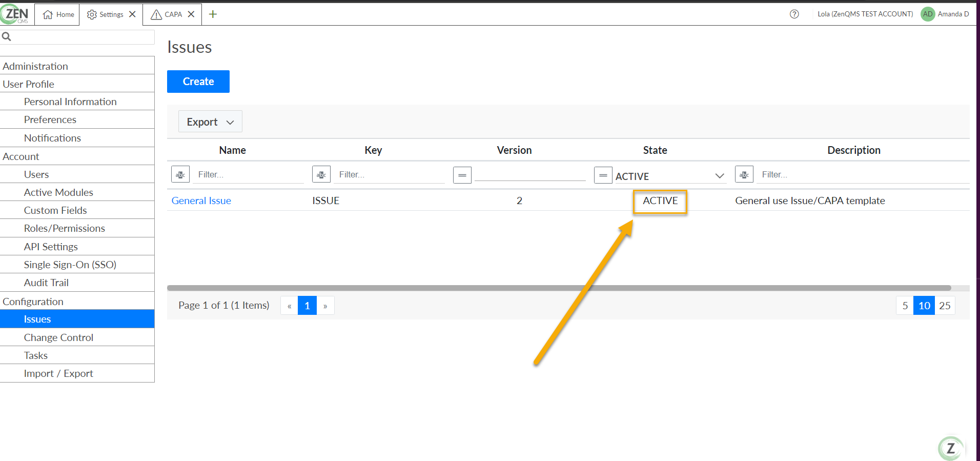Open the help question mark icon
Screen dimensions: 980x461
point(794,14)
